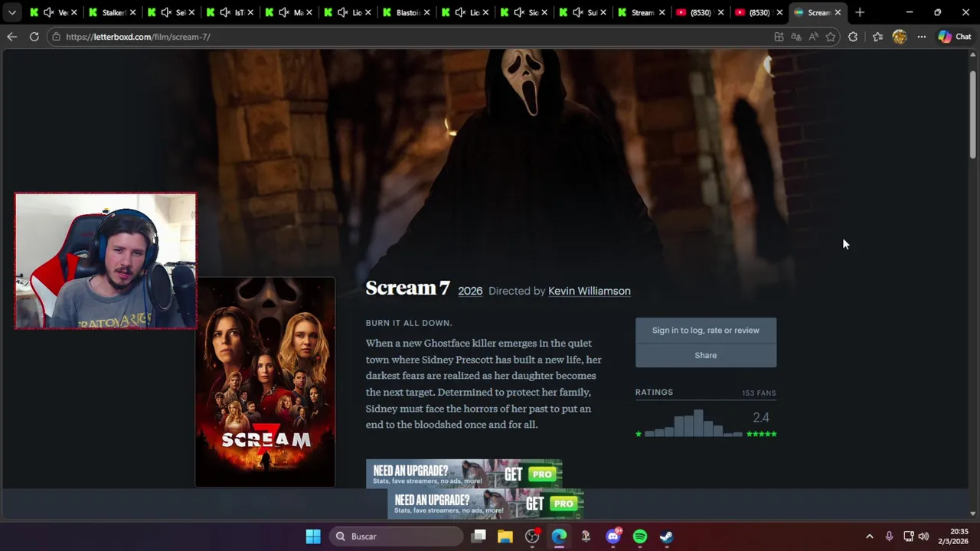
Task: Open the Scream 7 poster image
Action: pyautogui.click(x=265, y=382)
